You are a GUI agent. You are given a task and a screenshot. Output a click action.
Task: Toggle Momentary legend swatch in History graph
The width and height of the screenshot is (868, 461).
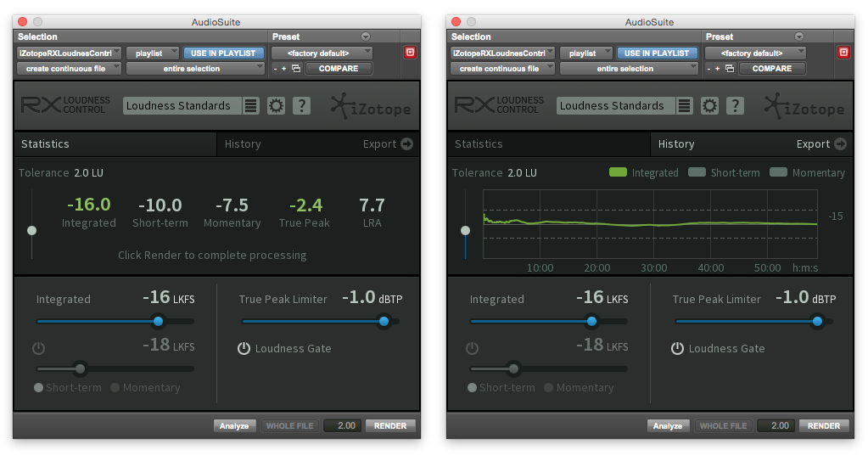(778, 172)
